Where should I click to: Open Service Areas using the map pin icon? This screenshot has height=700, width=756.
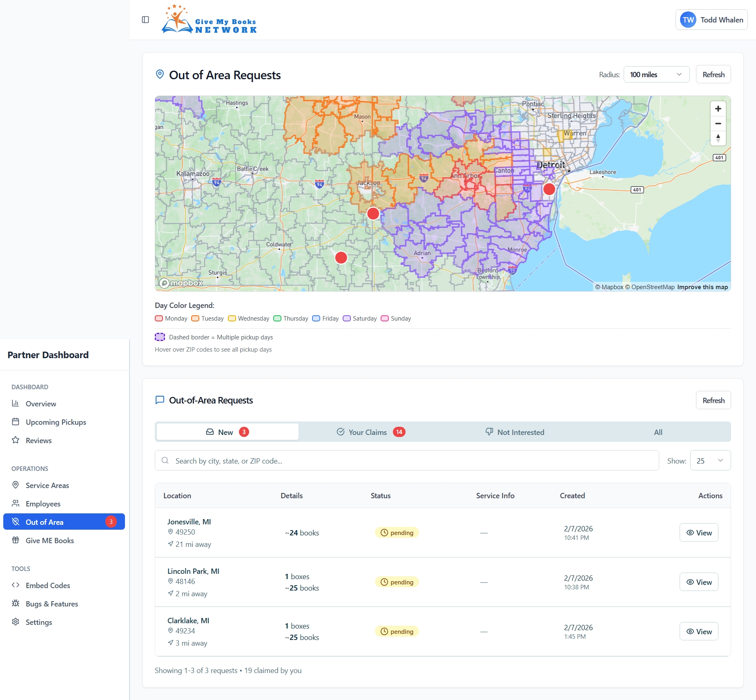point(16,485)
